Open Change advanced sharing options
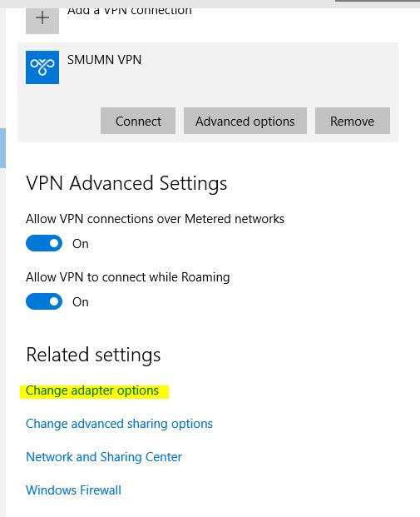420x517 pixels. tap(119, 424)
